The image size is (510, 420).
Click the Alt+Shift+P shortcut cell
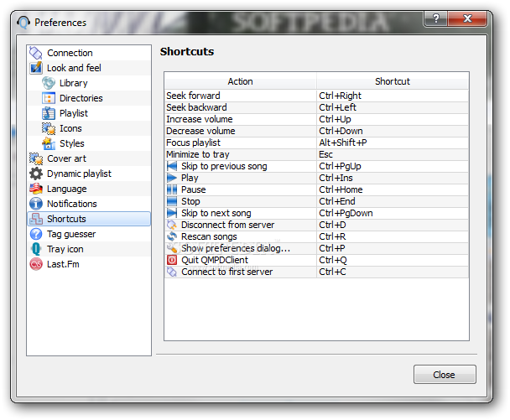393,143
